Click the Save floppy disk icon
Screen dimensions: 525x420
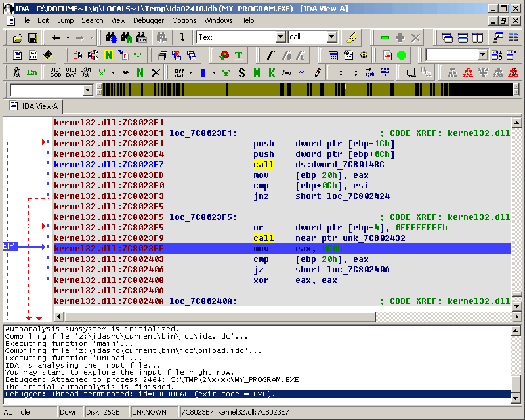tap(32, 37)
